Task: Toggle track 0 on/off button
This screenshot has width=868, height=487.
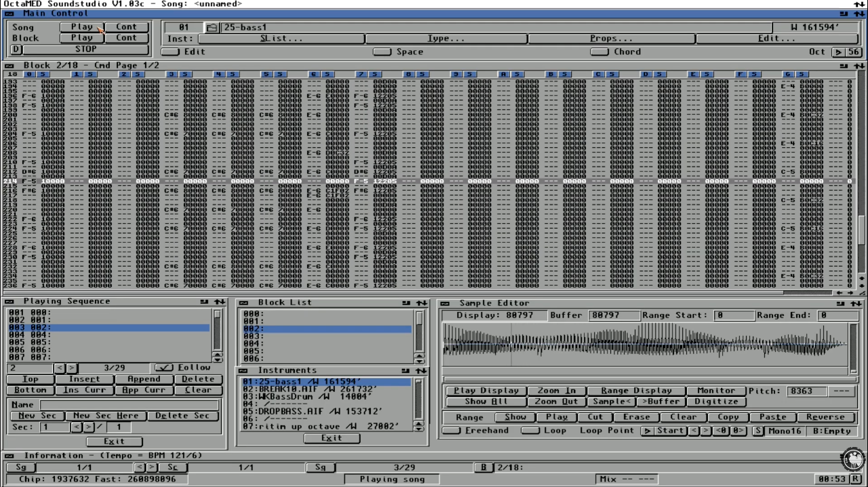Action: 29,74
